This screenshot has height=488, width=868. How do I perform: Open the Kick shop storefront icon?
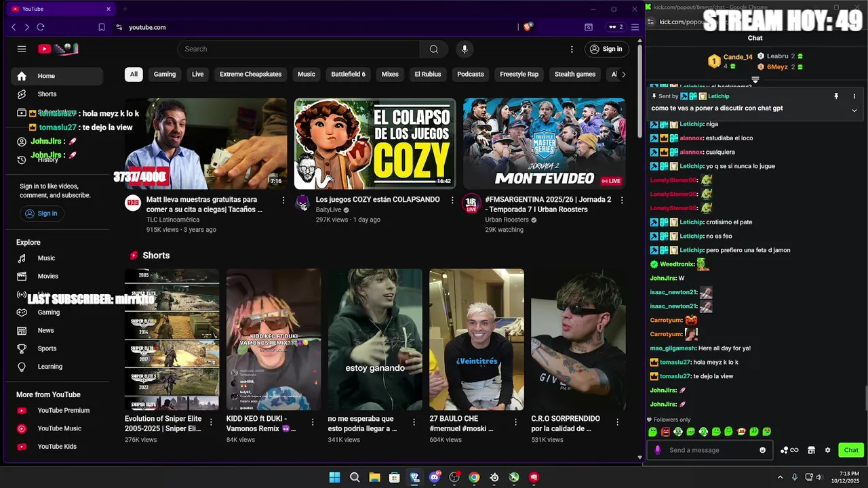pos(811,450)
